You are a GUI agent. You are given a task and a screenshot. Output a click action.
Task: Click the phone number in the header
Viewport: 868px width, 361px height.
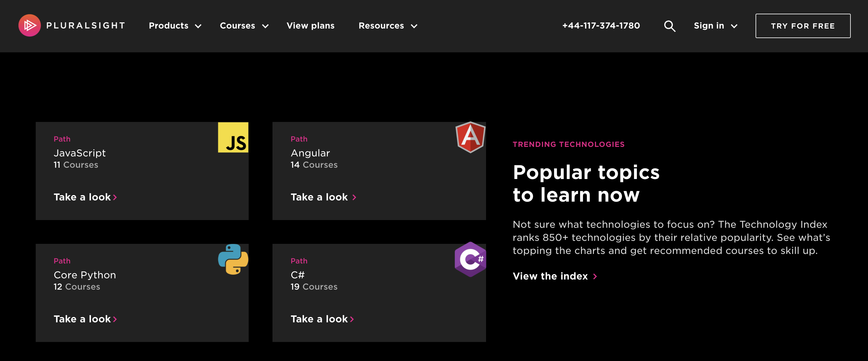(601, 26)
